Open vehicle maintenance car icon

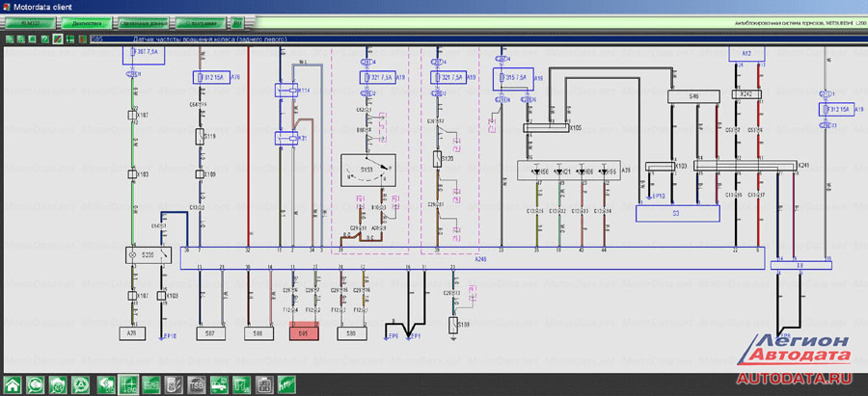(x=219, y=384)
